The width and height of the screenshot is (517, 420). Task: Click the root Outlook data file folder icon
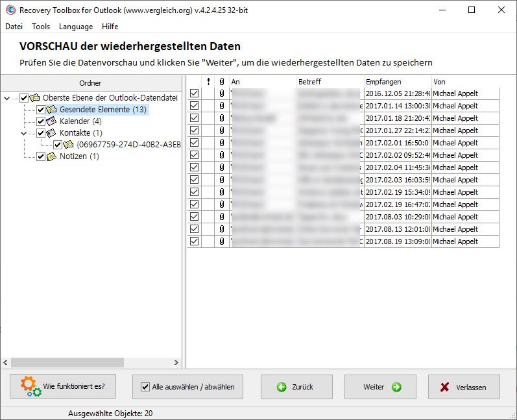tap(34, 97)
